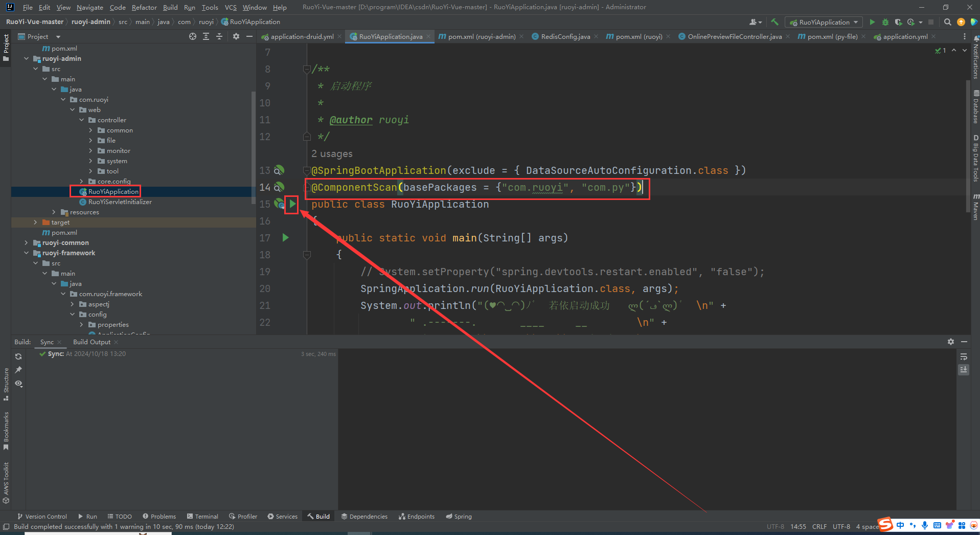Click the Build project hammer icon
Screen dimensions: 980x535
tap(775, 22)
